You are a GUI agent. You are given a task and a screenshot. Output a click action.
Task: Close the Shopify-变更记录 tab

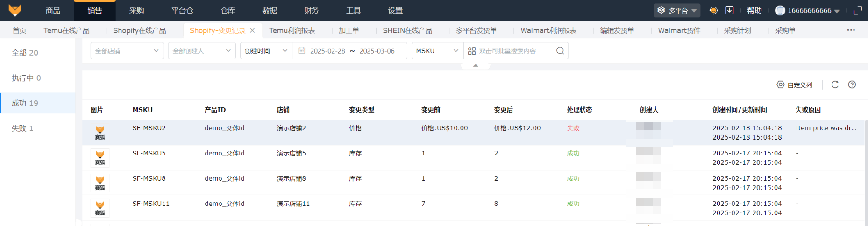point(253,30)
